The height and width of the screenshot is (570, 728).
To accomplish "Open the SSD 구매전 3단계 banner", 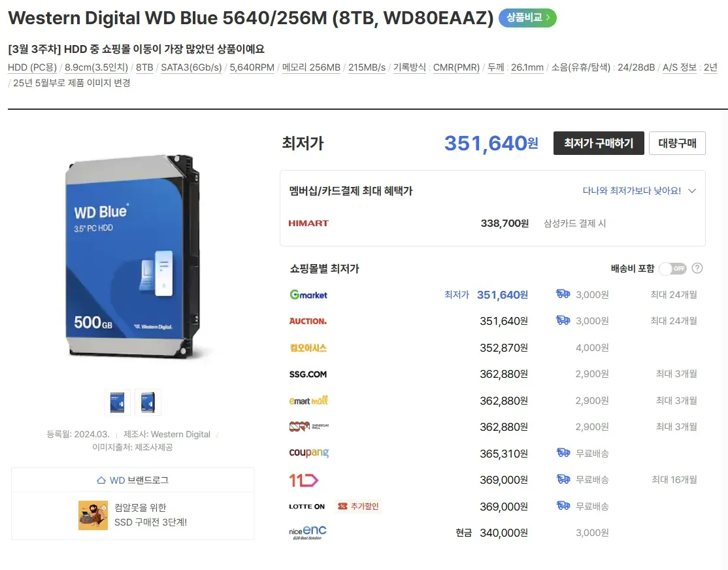I will click(133, 515).
